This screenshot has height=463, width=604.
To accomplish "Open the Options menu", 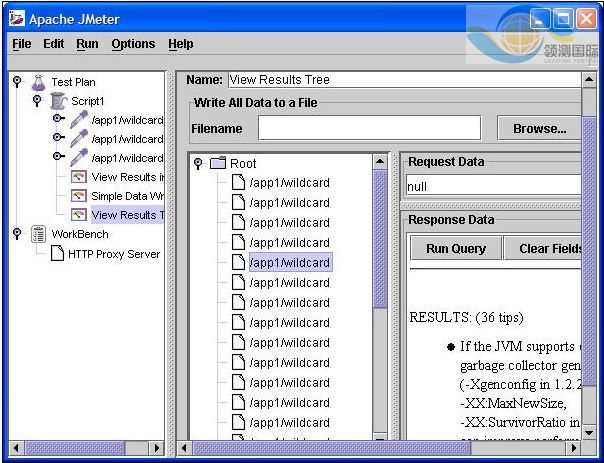I will coord(133,44).
